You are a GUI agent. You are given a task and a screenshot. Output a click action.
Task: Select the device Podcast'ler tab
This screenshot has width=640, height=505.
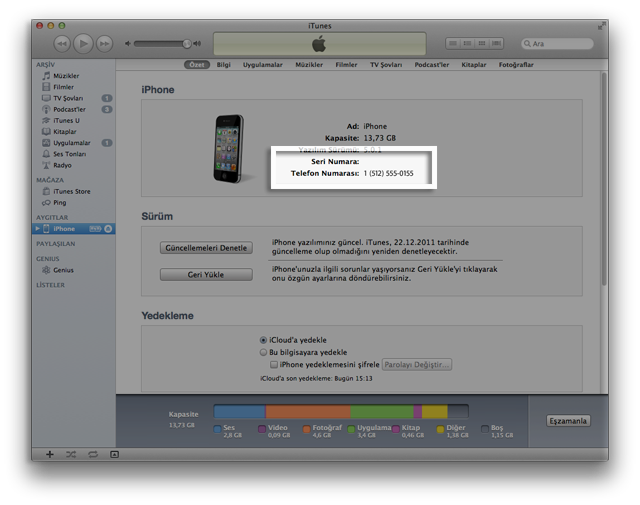click(432, 65)
